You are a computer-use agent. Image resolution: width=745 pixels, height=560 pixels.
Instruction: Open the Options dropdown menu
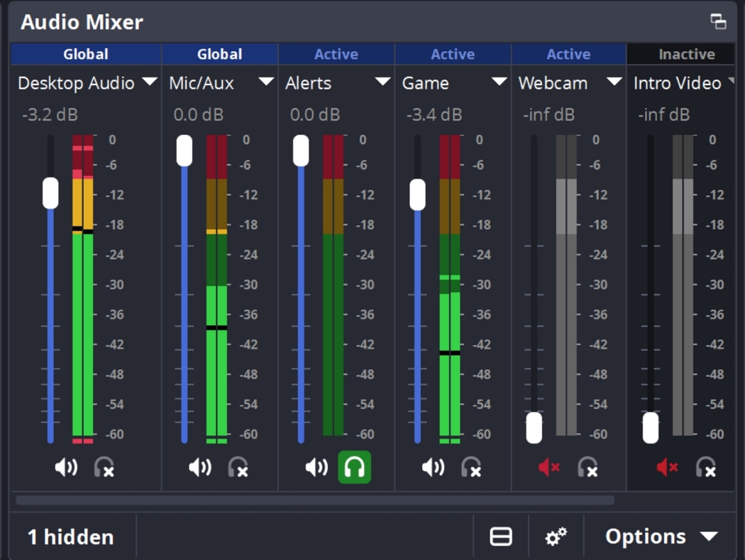click(x=661, y=537)
